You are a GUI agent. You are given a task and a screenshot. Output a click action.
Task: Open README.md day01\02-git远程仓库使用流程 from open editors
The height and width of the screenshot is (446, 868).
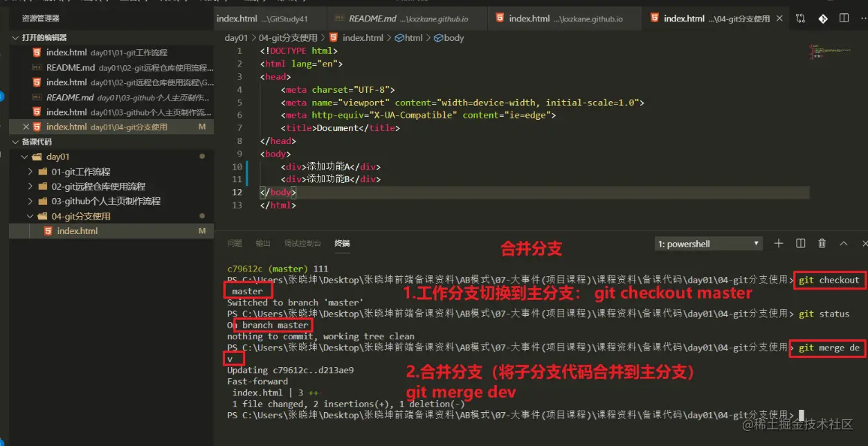click(x=111, y=67)
